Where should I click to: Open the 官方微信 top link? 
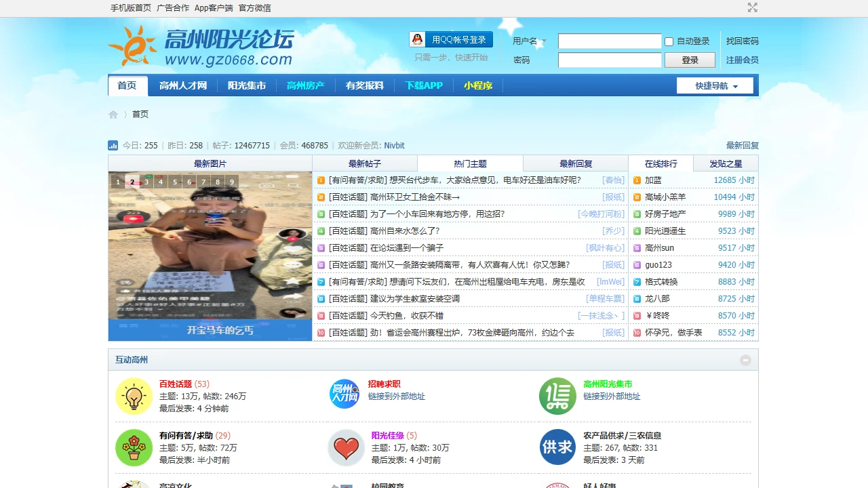pos(254,8)
